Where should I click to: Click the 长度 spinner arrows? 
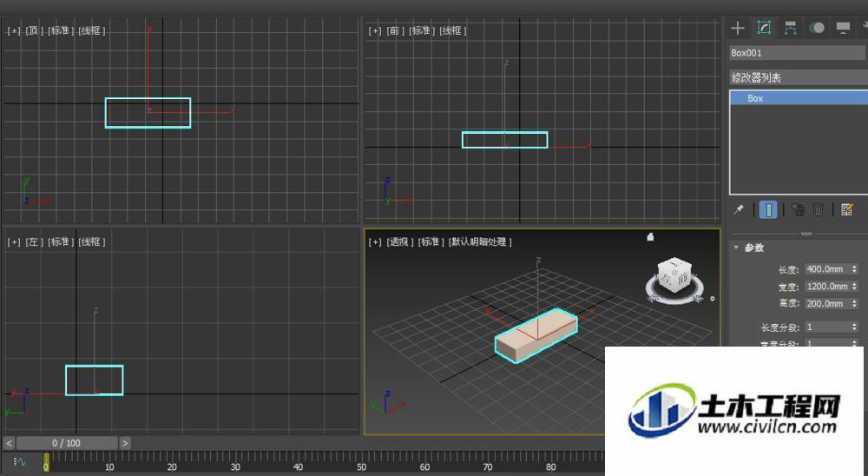(x=855, y=268)
